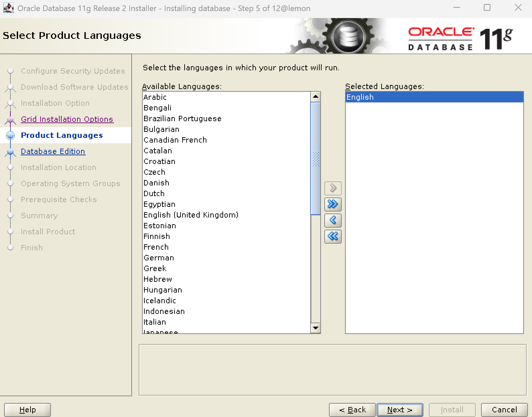532x417 pixels.
Task: Select Danish in Available Languages
Action: (x=226, y=183)
